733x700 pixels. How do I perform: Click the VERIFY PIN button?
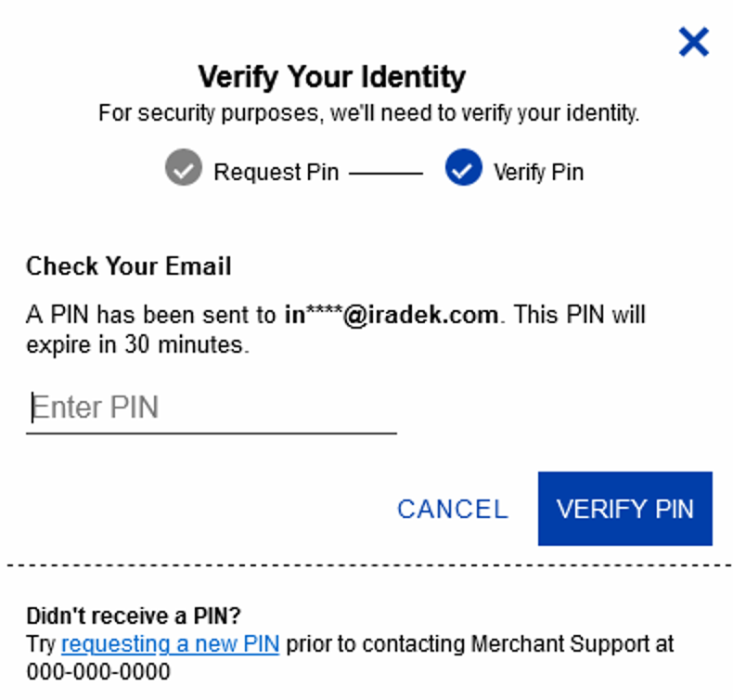tap(625, 509)
